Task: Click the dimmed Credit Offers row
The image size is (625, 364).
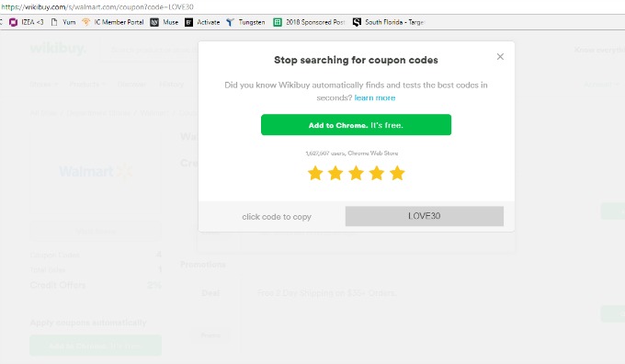Action: tap(96, 285)
